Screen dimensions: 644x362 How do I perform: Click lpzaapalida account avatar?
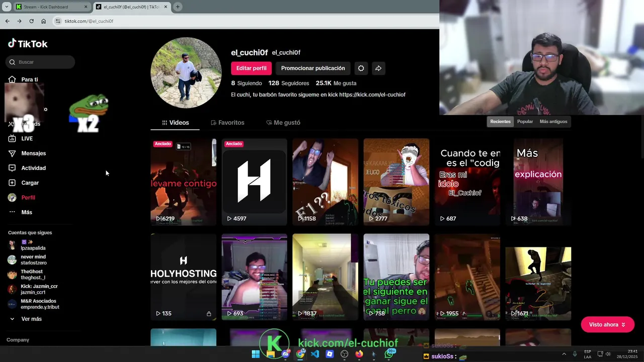point(12,245)
